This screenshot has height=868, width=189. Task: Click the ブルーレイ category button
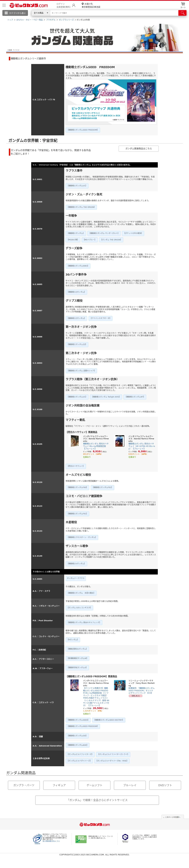[130, 785]
